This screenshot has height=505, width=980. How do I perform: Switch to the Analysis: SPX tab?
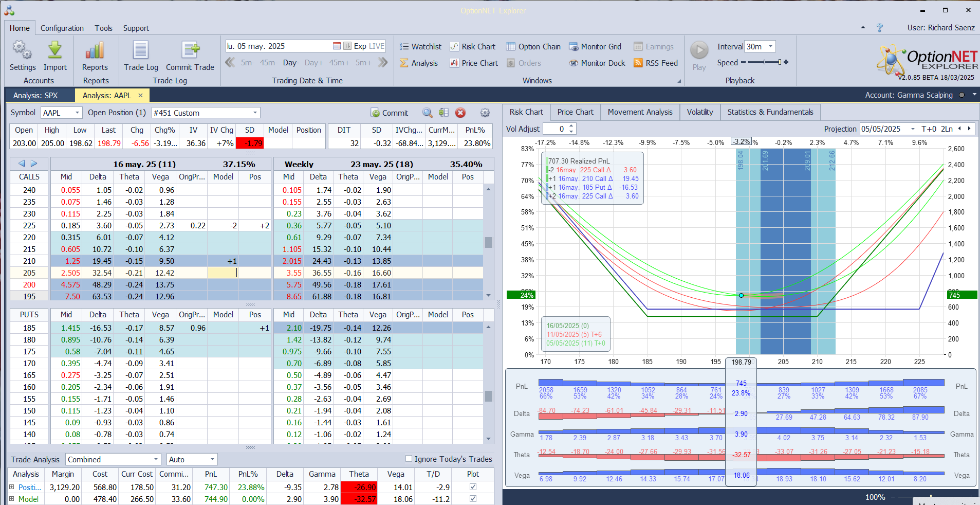(35, 95)
